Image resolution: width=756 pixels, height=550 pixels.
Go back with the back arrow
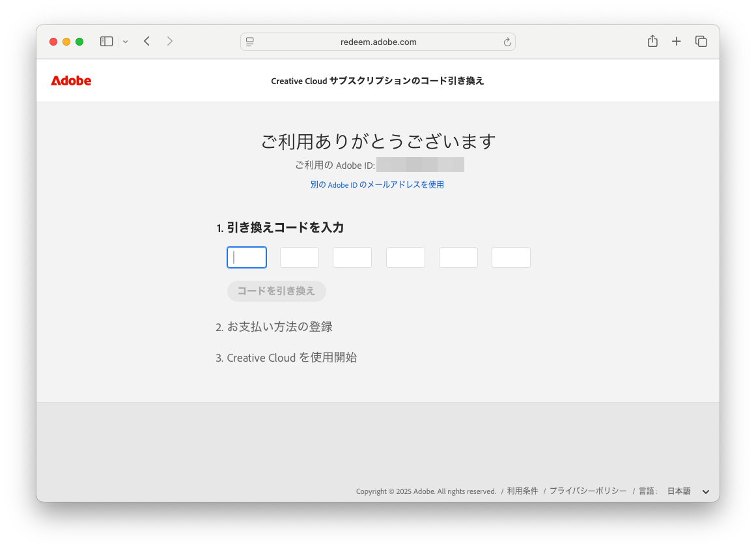pyautogui.click(x=147, y=42)
